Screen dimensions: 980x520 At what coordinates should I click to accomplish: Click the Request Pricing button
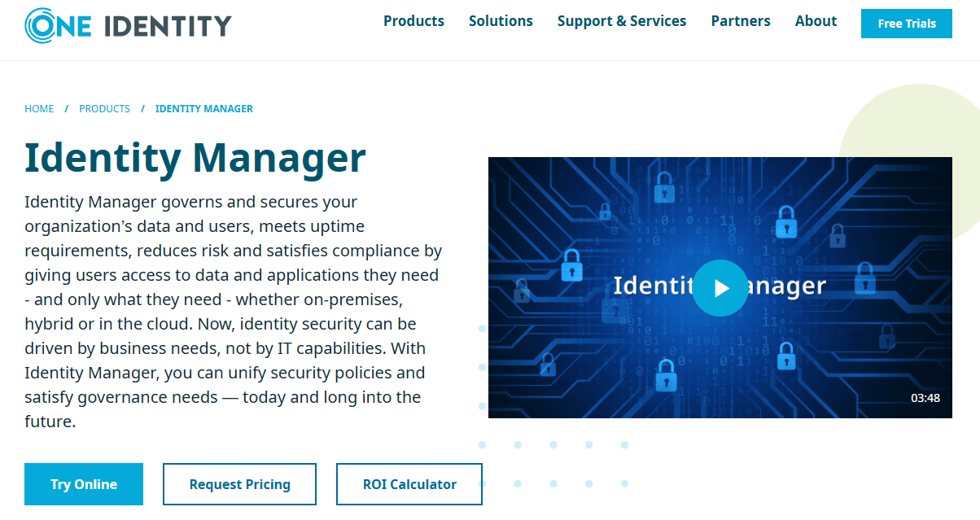(239, 484)
